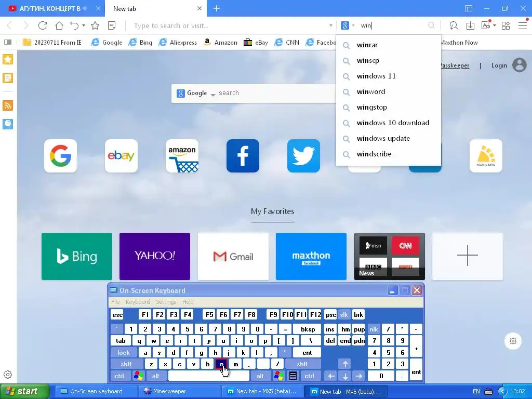Toggle the left shft key on keyboard

pyautogui.click(x=126, y=364)
